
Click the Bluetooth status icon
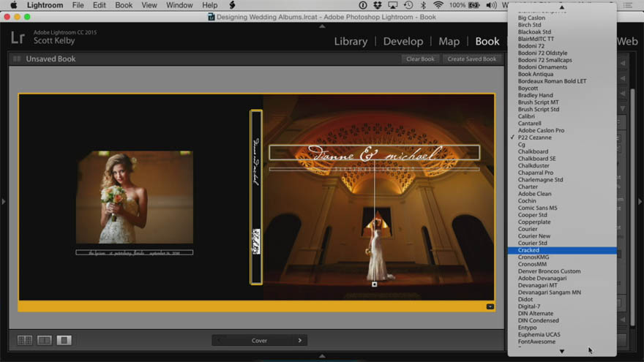[x=423, y=5]
